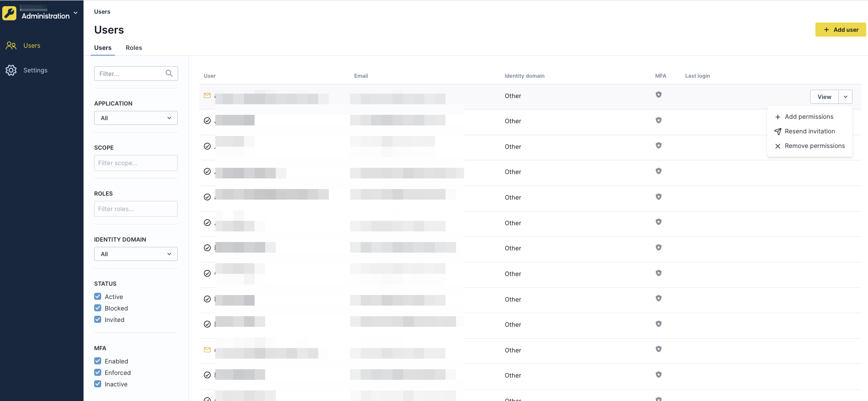
Task: Uncheck the Enforced MFA filter
Action: click(97, 372)
